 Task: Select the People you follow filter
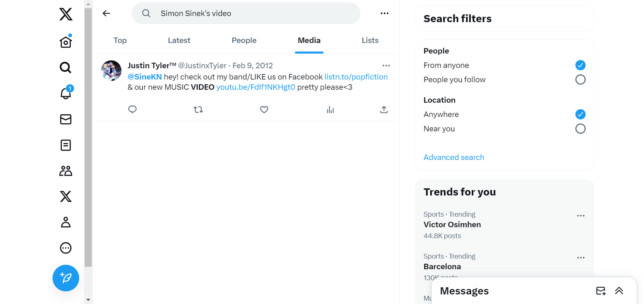point(580,79)
